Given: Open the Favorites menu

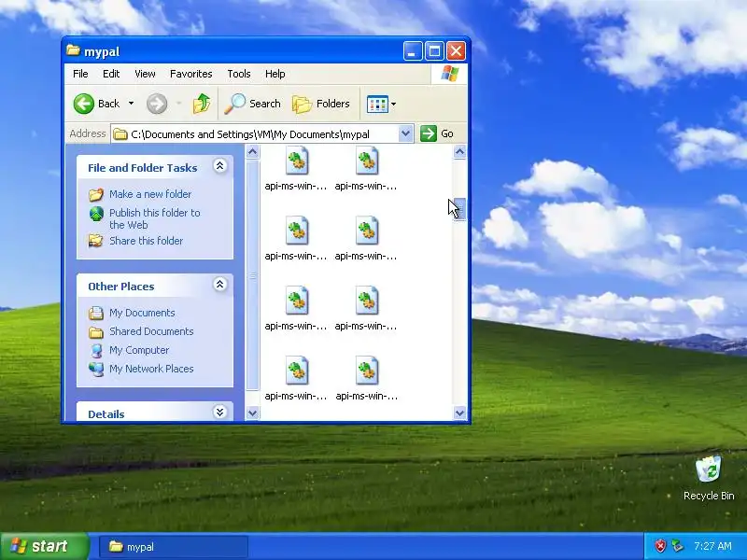Looking at the screenshot, I should click(x=191, y=74).
